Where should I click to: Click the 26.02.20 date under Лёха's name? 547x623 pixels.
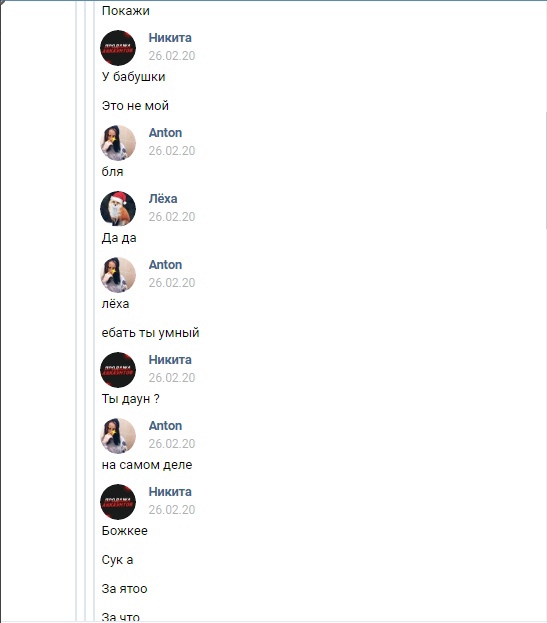tap(172, 217)
